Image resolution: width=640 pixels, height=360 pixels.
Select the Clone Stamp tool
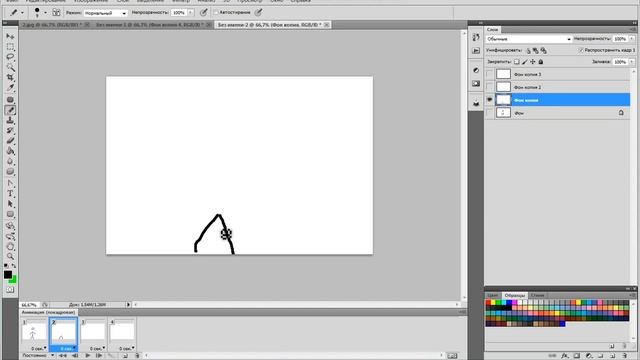[10, 120]
